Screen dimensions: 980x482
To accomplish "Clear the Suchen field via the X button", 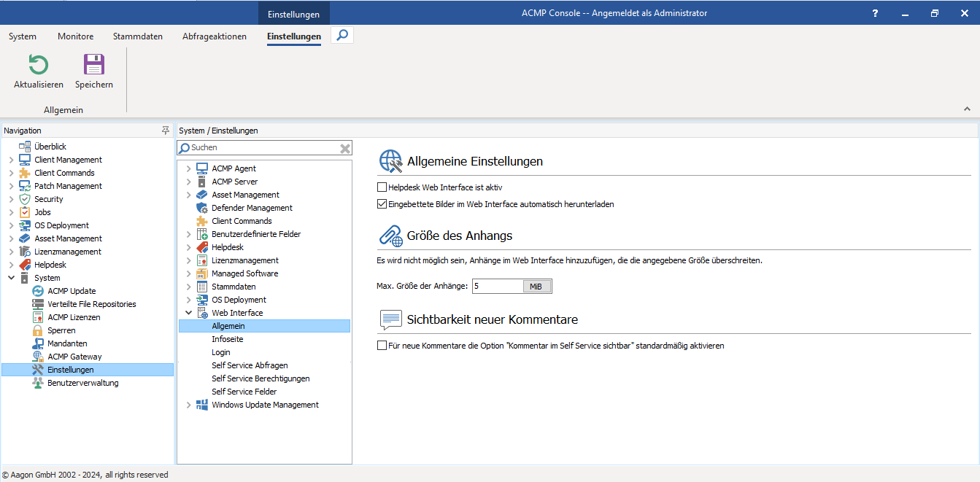I will point(344,148).
